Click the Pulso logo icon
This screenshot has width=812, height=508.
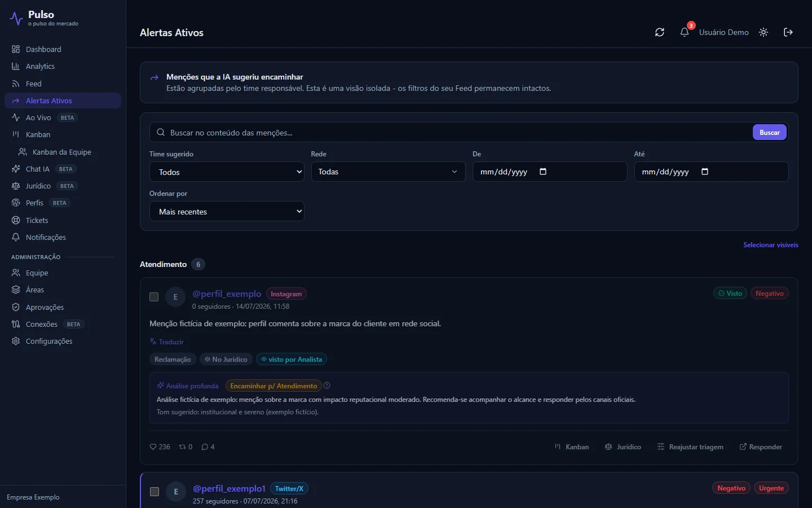16,19
